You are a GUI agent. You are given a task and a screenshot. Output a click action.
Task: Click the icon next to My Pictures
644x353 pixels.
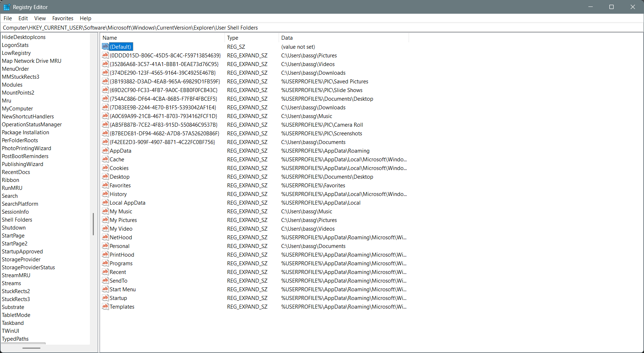tap(105, 220)
